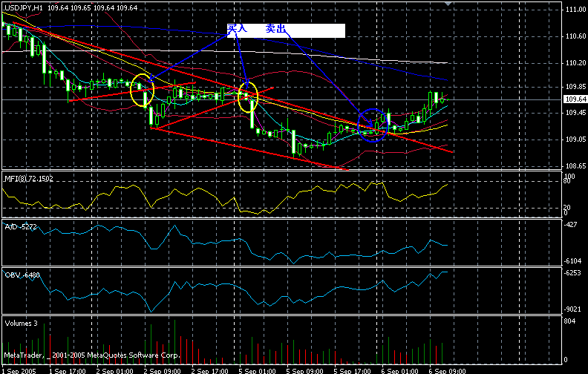Click the 2 Sep 17:00 time label
The width and height of the screenshot is (588, 374).
[x=209, y=371]
